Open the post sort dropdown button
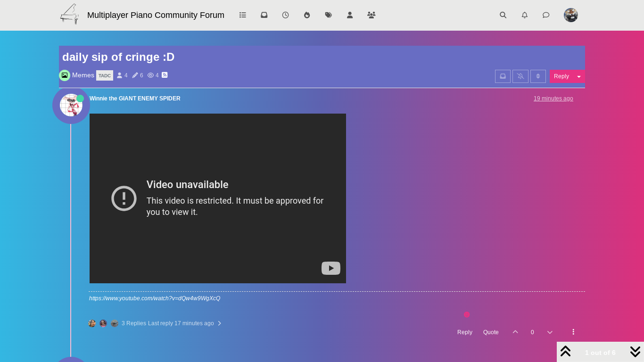644x362 pixels. click(538, 76)
